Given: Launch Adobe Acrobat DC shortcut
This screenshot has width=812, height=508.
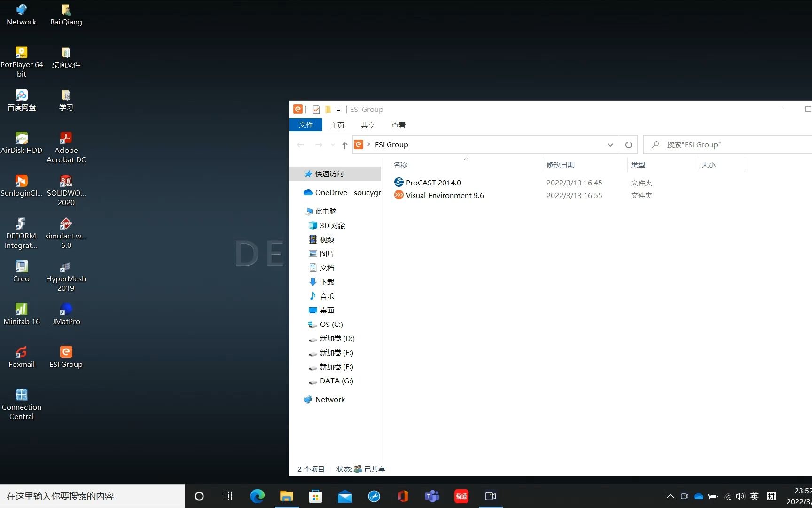Looking at the screenshot, I should pyautogui.click(x=66, y=147).
